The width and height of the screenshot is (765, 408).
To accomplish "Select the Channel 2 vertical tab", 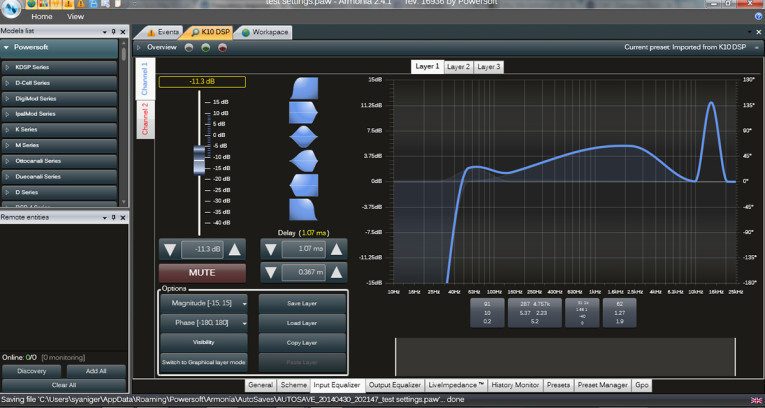I will pos(145,119).
